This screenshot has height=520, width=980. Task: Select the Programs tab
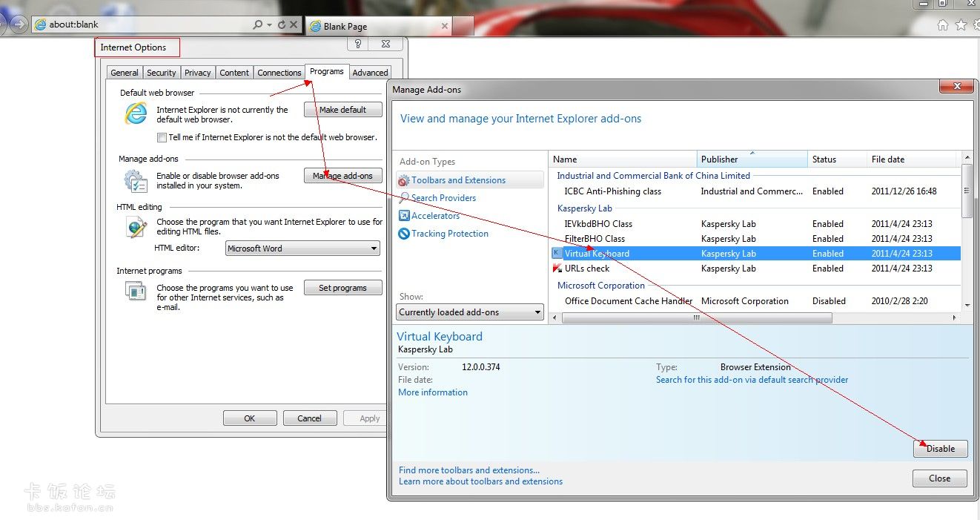click(x=327, y=71)
